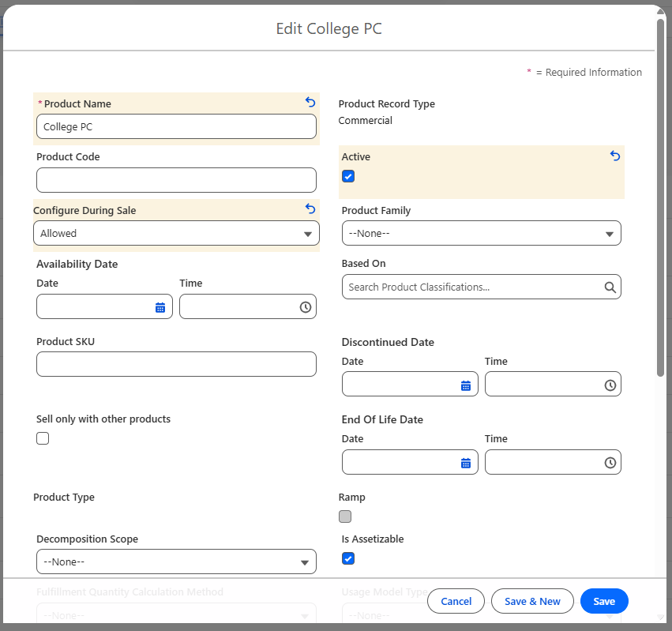The height and width of the screenshot is (631, 672).
Task: Click undo icon beside Active field
Action: point(615,156)
